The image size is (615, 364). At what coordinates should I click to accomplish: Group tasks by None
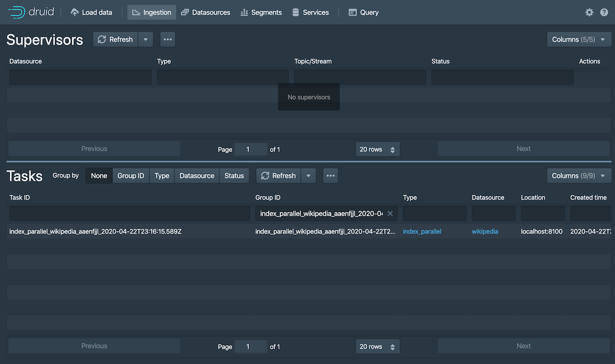click(99, 176)
